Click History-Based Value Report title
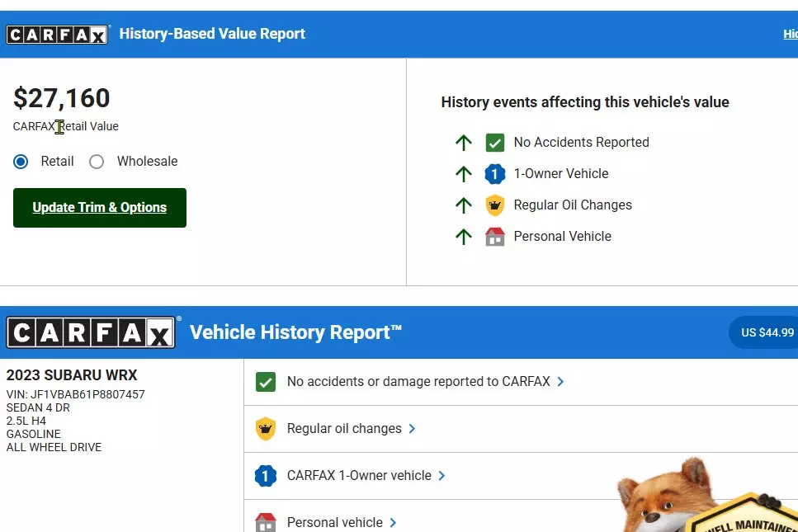 pos(212,34)
